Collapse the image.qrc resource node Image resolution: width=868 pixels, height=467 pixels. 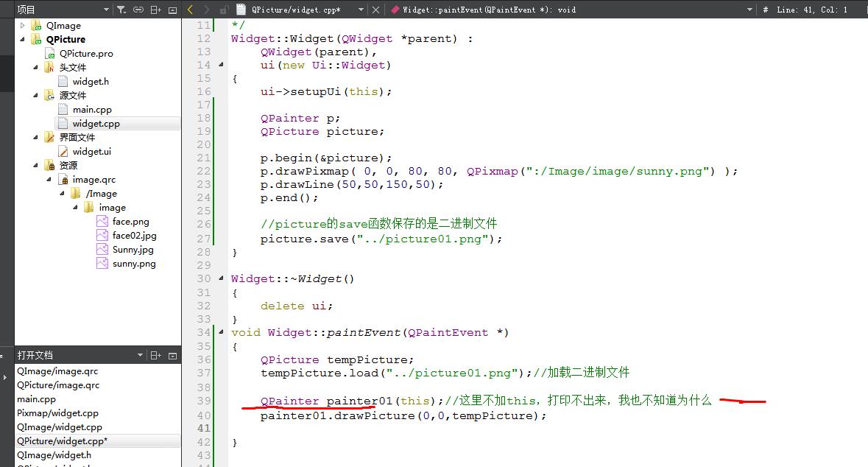point(49,179)
